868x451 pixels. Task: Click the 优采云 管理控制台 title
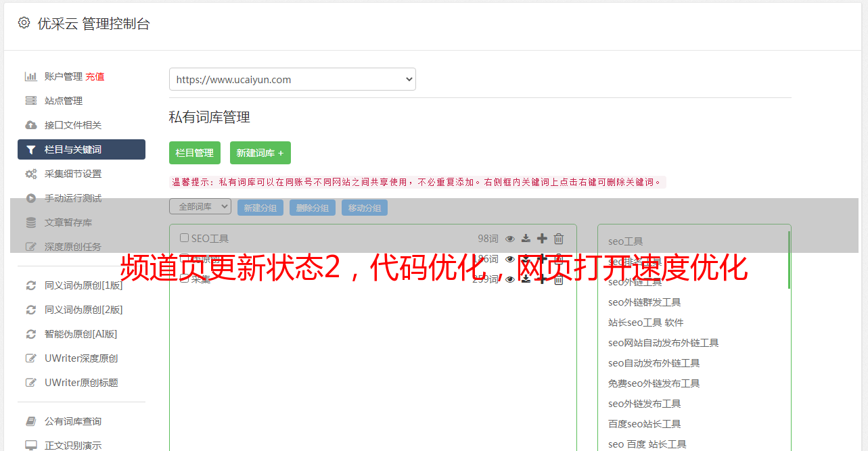[x=93, y=24]
